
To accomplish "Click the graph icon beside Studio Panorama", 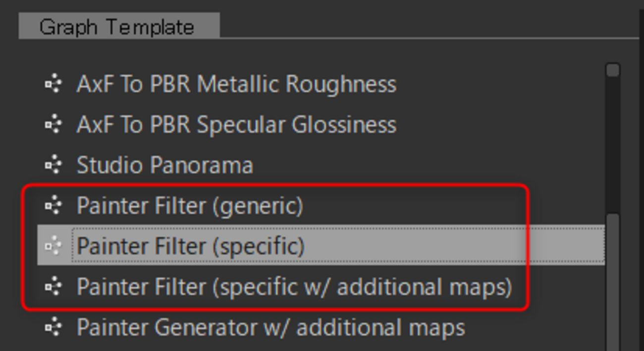I will pos(53,165).
